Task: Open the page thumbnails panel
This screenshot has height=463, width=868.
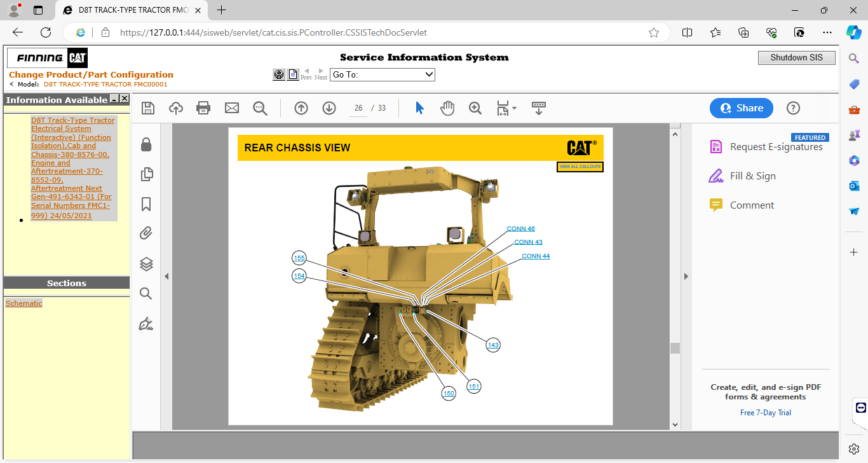Action: coord(146,174)
